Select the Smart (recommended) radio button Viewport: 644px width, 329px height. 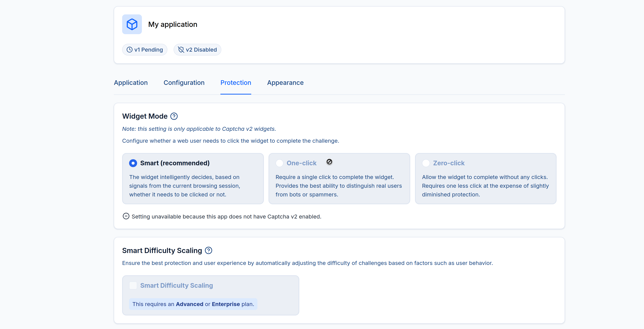pyautogui.click(x=133, y=163)
